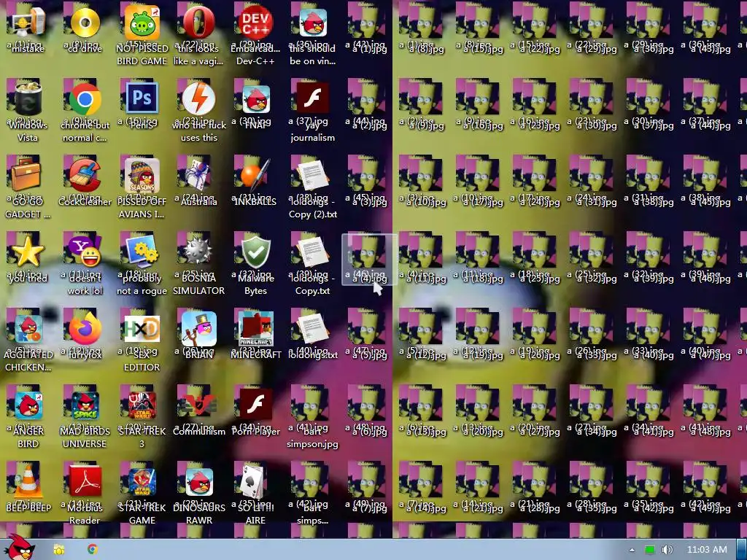Open the Photoshop Ps desktop icon
The image size is (747, 560).
pyautogui.click(x=142, y=98)
